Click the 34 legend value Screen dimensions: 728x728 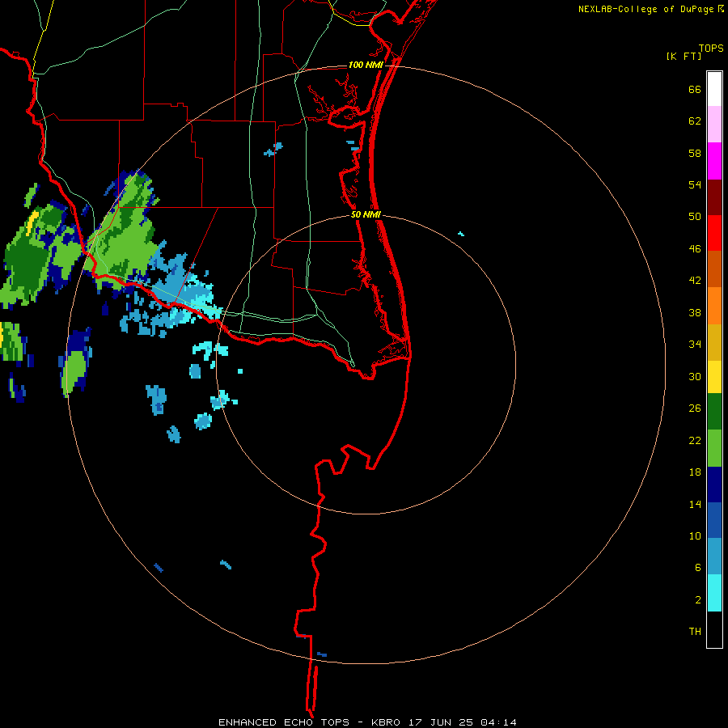(x=695, y=344)
